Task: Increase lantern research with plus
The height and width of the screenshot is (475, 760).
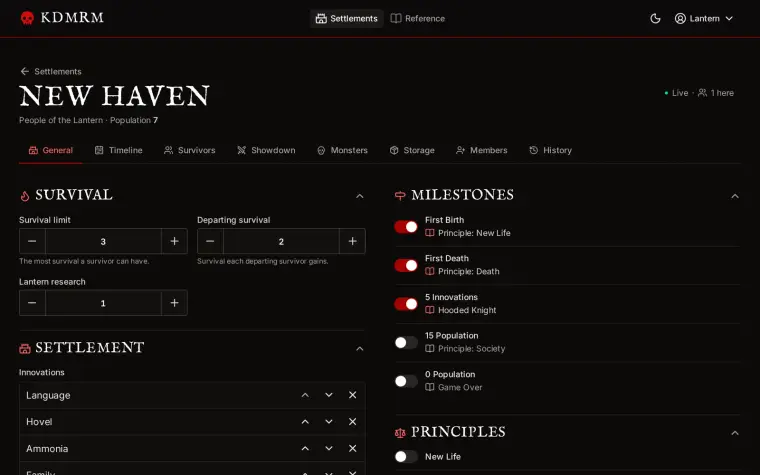Action: 174,303
